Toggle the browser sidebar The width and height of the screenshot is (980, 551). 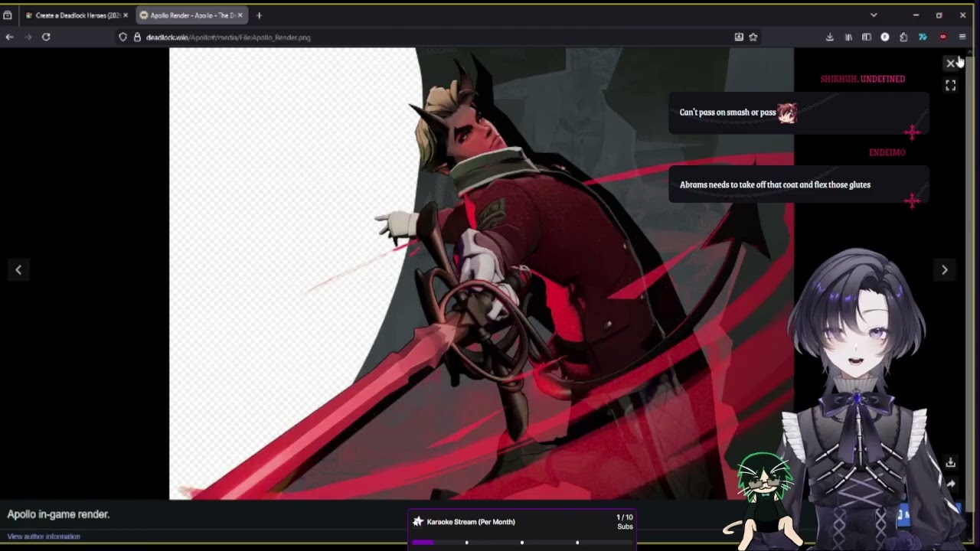[867, 37]
